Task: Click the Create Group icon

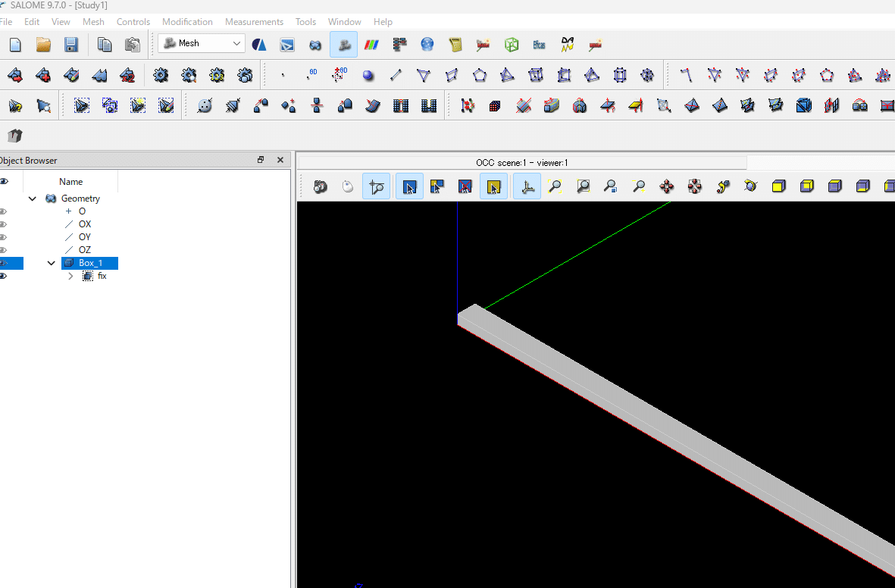Action: pyautogui.click(x=82, y=105)
